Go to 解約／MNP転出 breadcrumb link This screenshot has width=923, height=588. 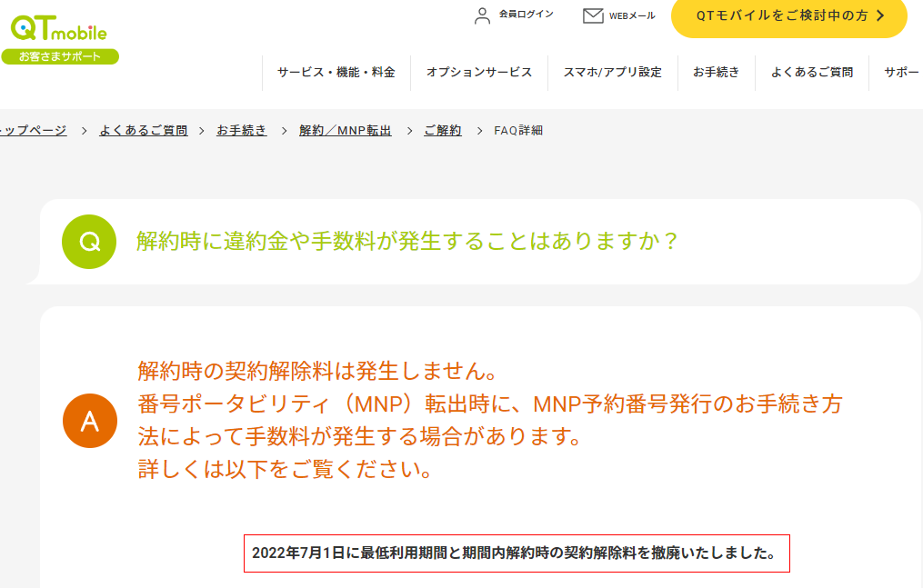click(x=346, y=131)
